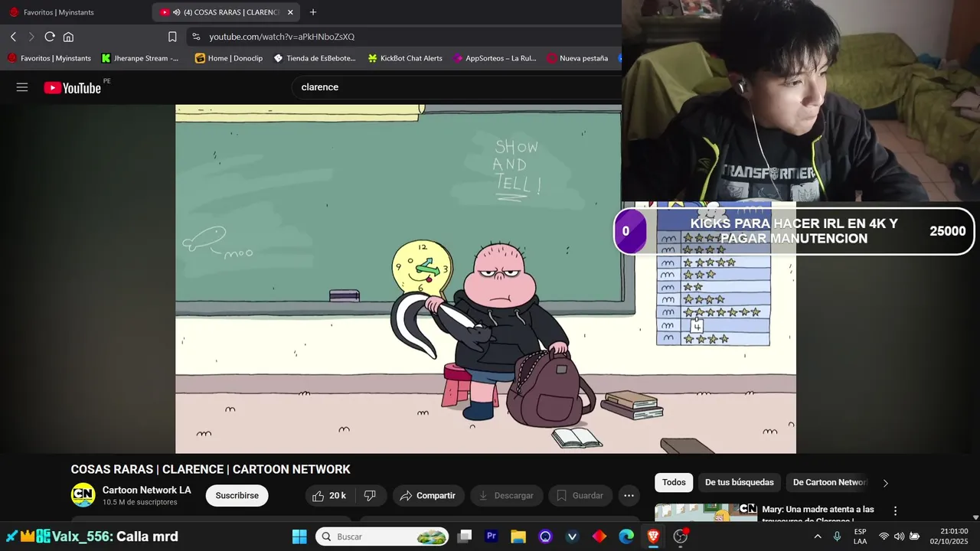Open Wi-Fi network tray icon
The width and height of the screenshot is (980, 551).
coord(884,536)
